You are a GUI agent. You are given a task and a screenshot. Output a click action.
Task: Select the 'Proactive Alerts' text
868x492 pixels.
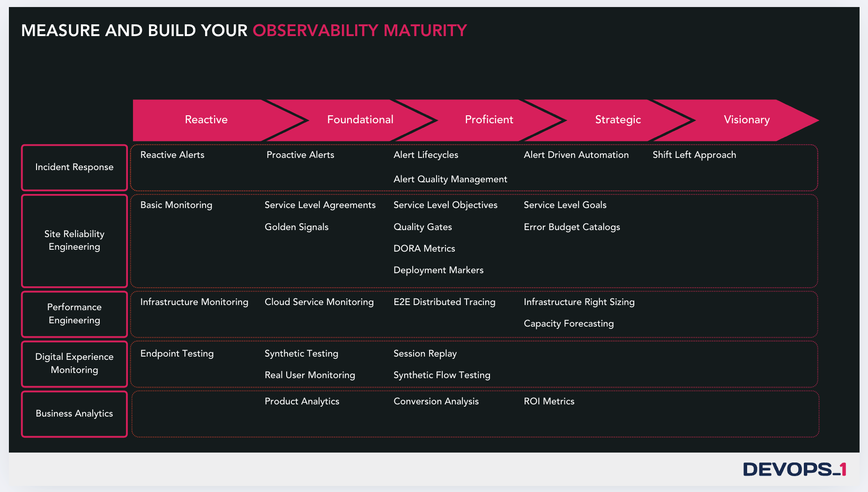point(300,155)
